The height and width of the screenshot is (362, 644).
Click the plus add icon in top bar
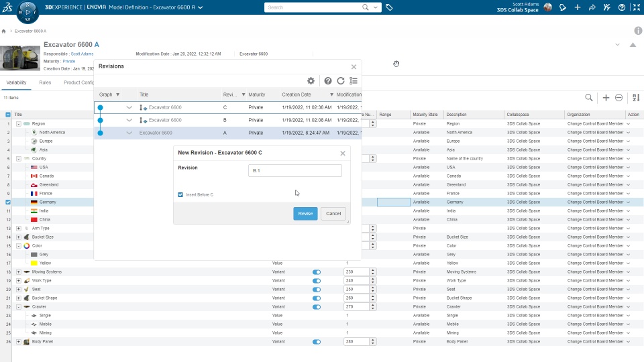coord(578,7)
